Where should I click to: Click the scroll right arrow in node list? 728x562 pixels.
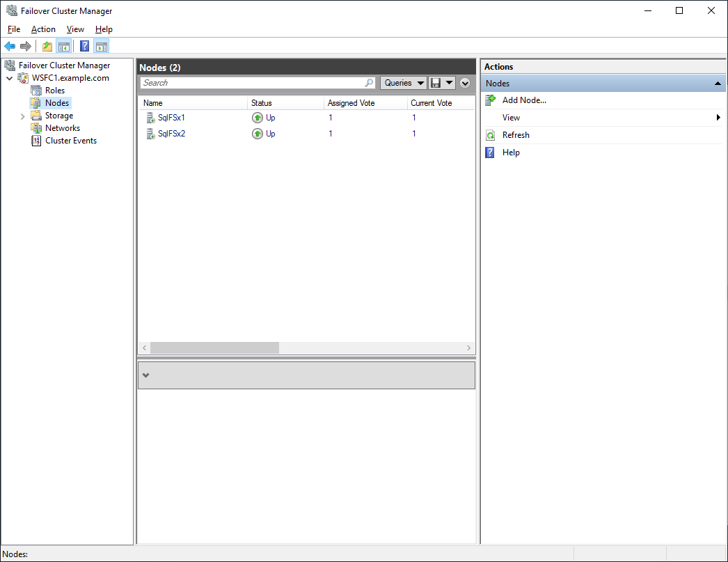coord(468,348)
